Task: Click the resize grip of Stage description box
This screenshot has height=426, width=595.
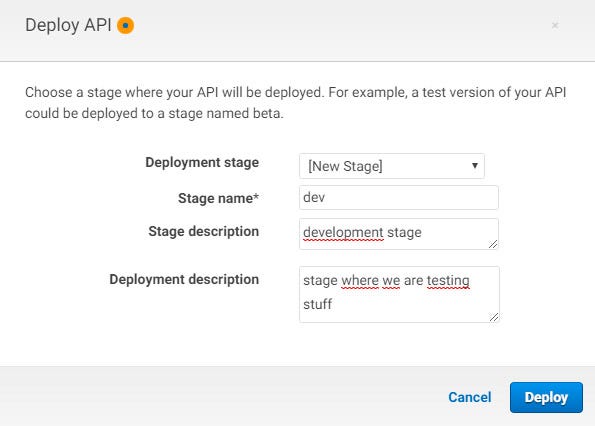Action: (x=493, y=244)
